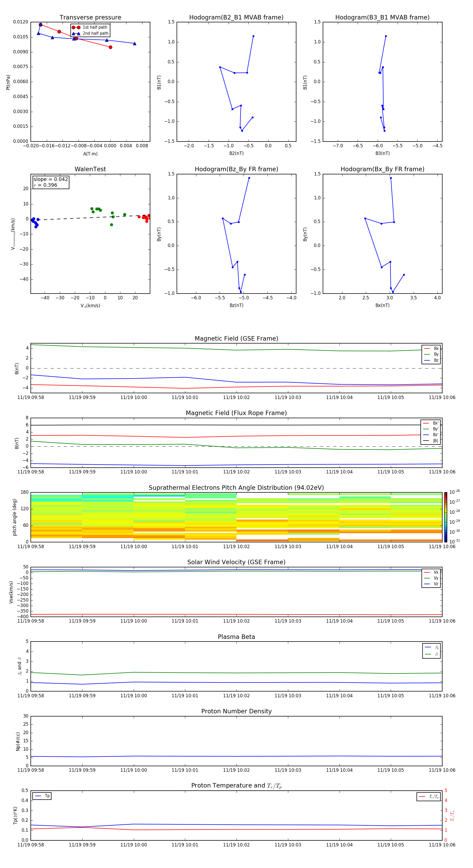This screenshot has height=868, width=473.
Task: Click the 'Tp(10^6K)' y-axis label
Action: point(15,815)
